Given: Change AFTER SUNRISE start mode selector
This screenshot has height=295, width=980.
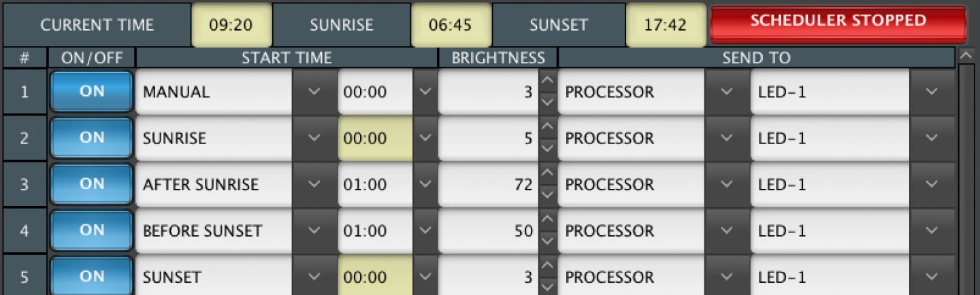Looking at the screenshot, I should point(314,184).
